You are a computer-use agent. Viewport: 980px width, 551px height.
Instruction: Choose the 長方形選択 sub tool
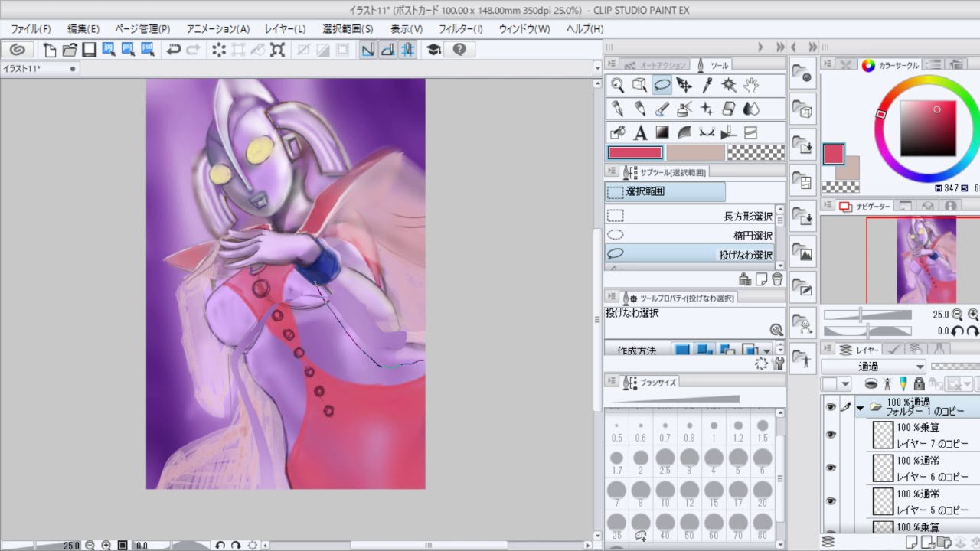(689, 217)
